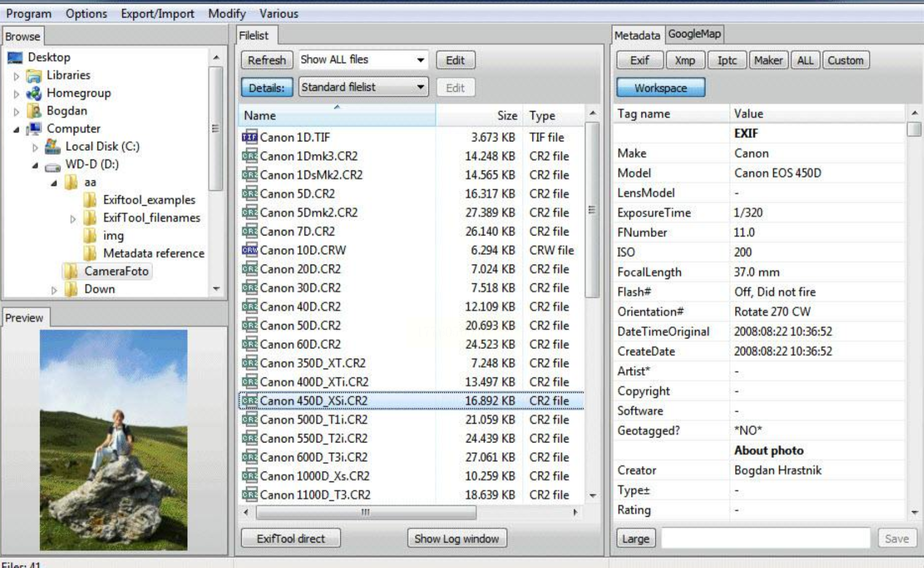924x568 pixels.
Task: Click the Large button
Action: 635,538
